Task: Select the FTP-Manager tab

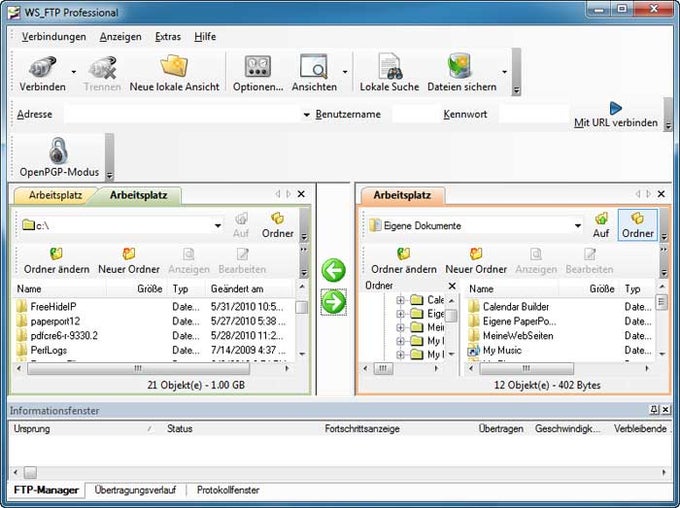Action: pos(46,490)
